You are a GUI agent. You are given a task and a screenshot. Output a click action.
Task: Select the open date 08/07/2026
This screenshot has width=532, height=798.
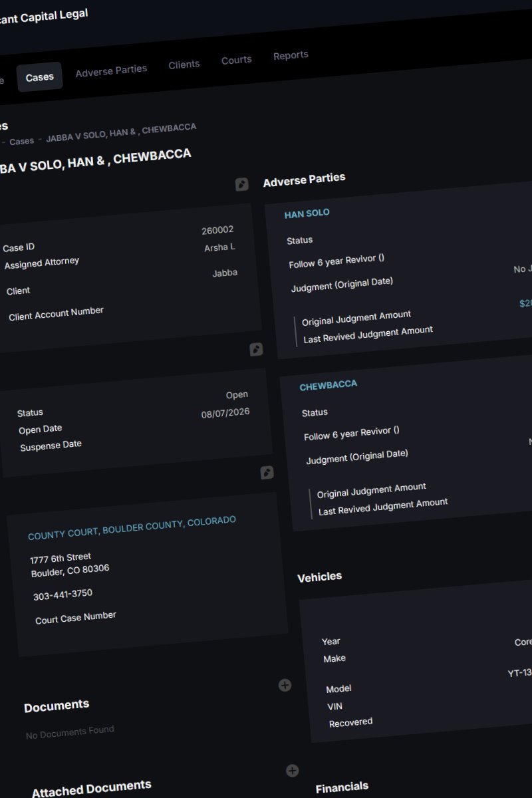pos(225,413)
